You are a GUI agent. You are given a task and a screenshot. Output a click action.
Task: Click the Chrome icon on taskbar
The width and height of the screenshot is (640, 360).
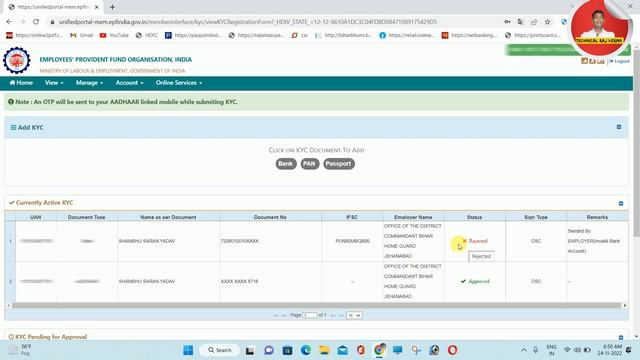coord(379,350)
